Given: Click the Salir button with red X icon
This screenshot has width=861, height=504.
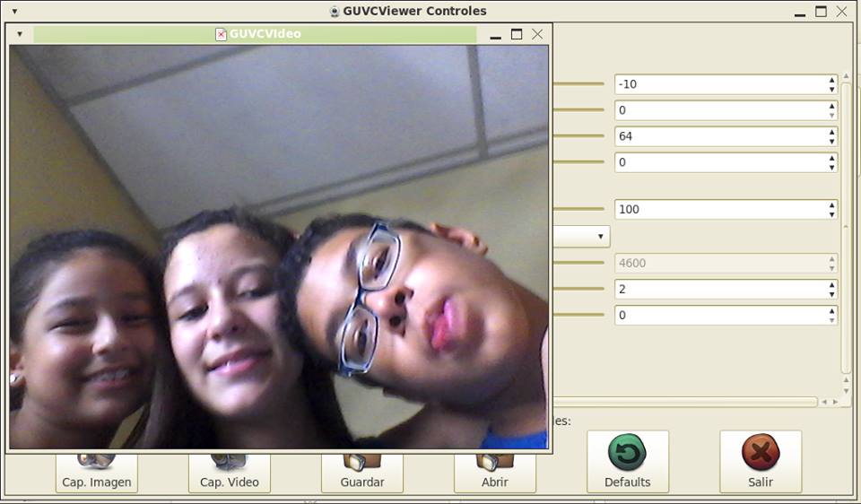Looking at the screenshot, I should (761, 462).
